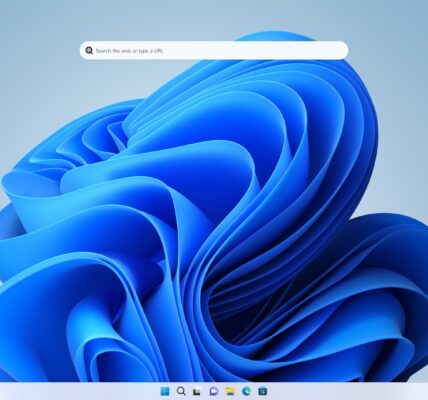Launch the Chat app from taskbar

click(214, 391)
